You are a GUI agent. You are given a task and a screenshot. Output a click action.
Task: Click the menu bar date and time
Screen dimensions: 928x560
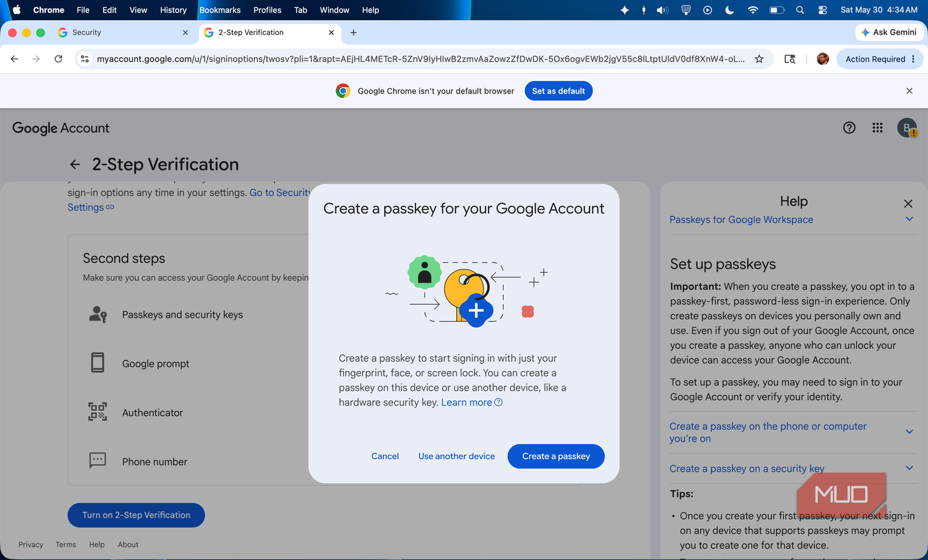tap(879, 10)
